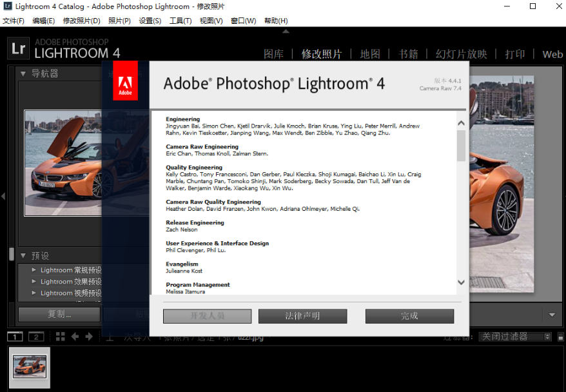Click the Camera Raw Engineering heading
This screenshot has width=566, height=392.
pos(202,146)
